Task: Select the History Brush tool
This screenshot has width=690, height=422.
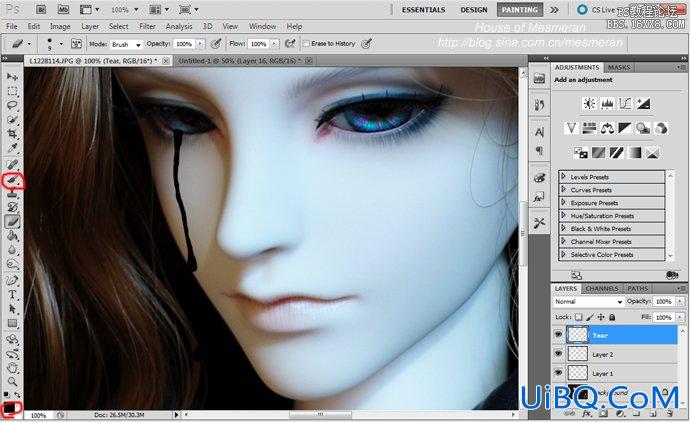Action: coord(12,207)
